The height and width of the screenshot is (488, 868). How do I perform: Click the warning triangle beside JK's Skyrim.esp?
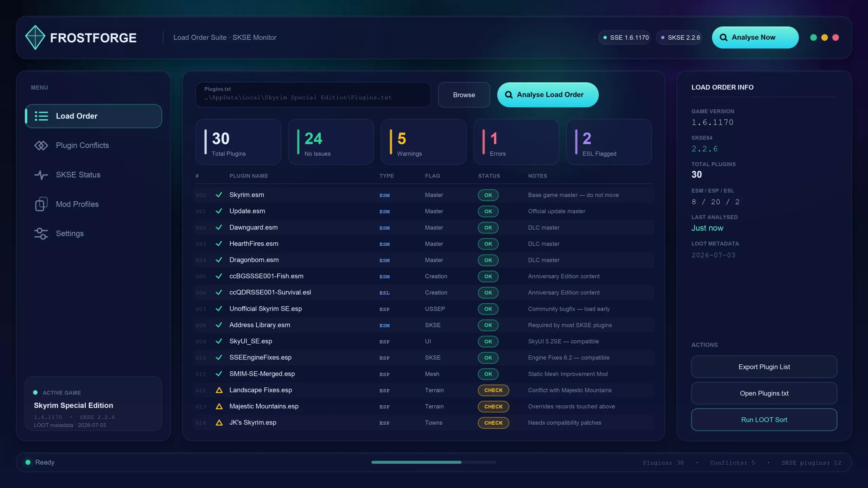(219, 423)
